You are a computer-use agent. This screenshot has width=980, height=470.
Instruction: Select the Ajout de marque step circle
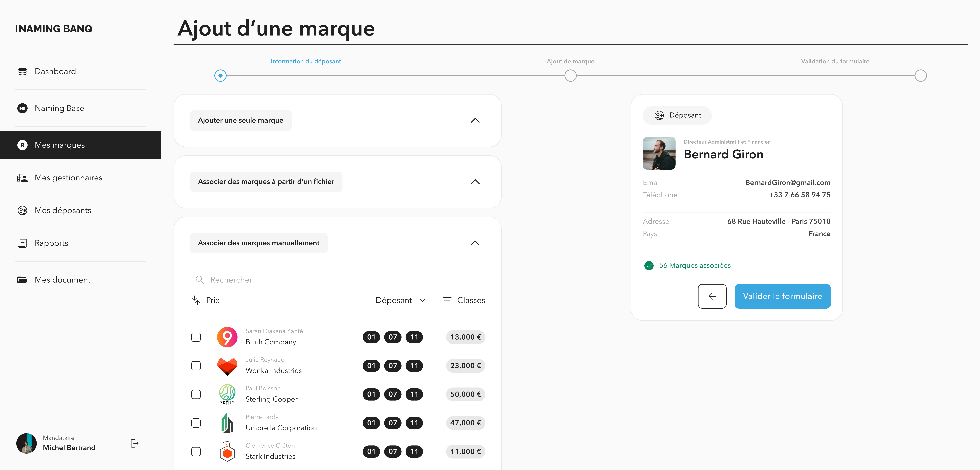pyautogui.click(x=571, y=75)
